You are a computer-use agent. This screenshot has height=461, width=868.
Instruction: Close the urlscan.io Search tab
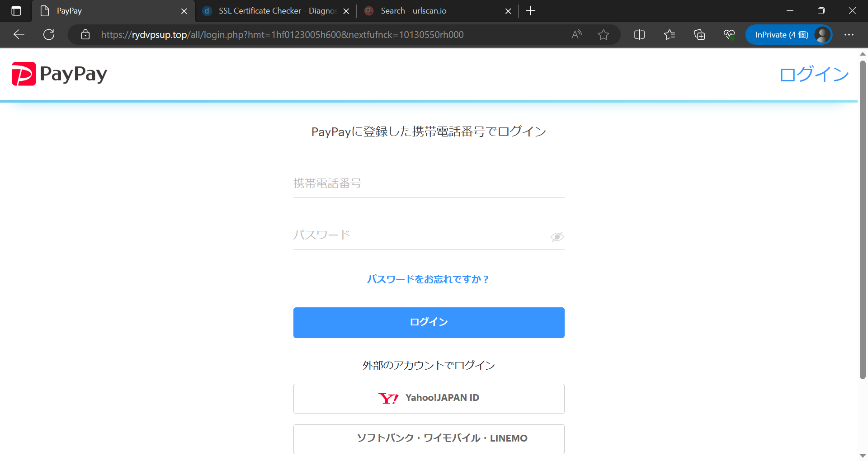click(508, 11)
